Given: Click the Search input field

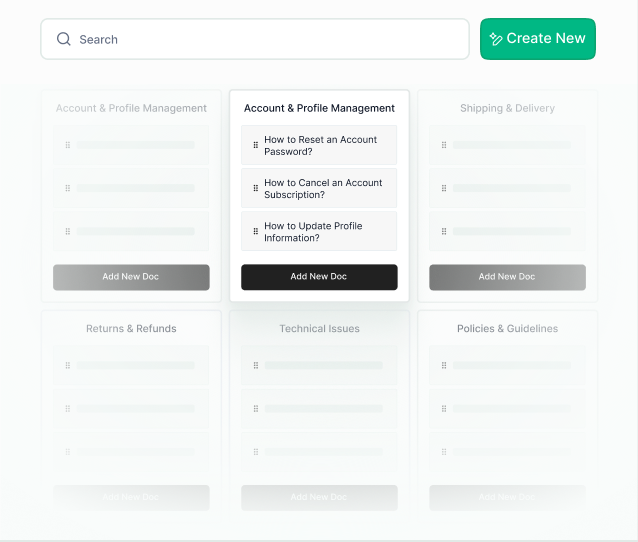Looking at the screenshot, I should point(255,39).
